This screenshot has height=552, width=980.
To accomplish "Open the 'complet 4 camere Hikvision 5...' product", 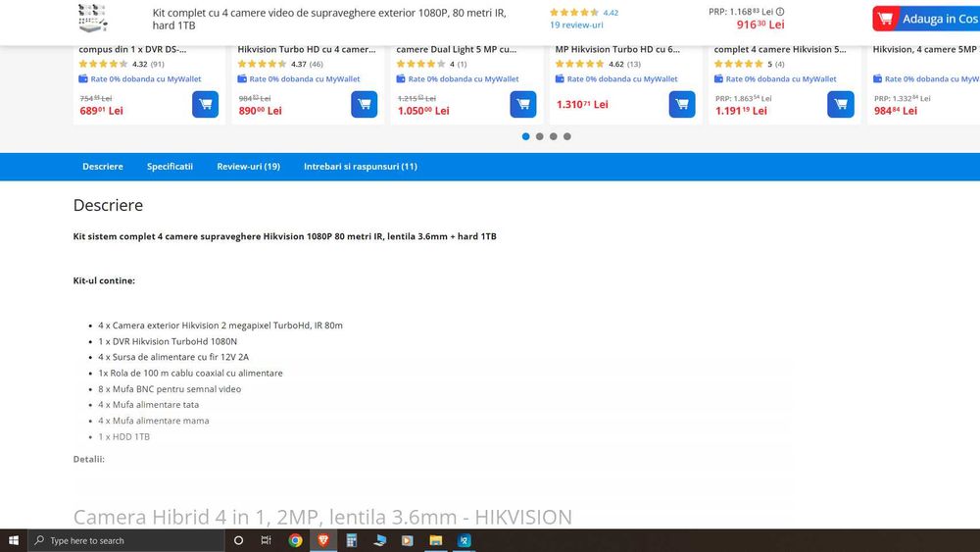I will pyautogui.click(x=780, y=49).
